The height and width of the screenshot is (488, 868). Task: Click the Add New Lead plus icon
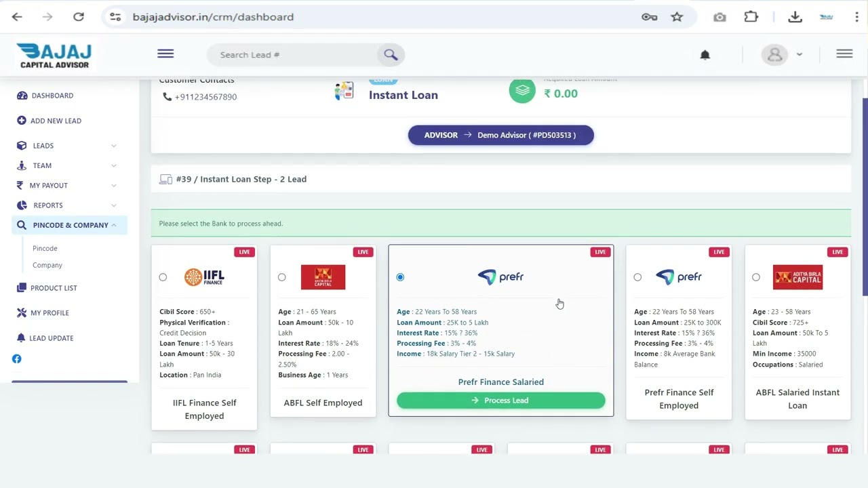[x=22, y=121]
